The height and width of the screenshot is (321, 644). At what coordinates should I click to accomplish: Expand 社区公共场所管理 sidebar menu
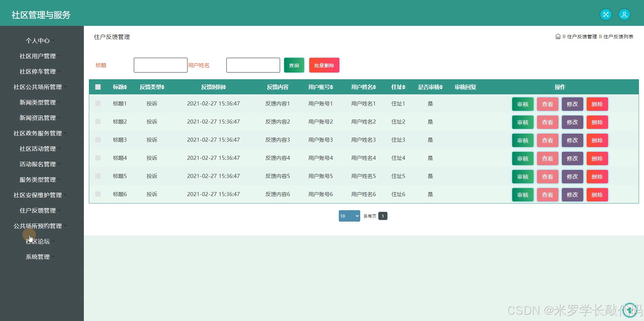(40, 87)
